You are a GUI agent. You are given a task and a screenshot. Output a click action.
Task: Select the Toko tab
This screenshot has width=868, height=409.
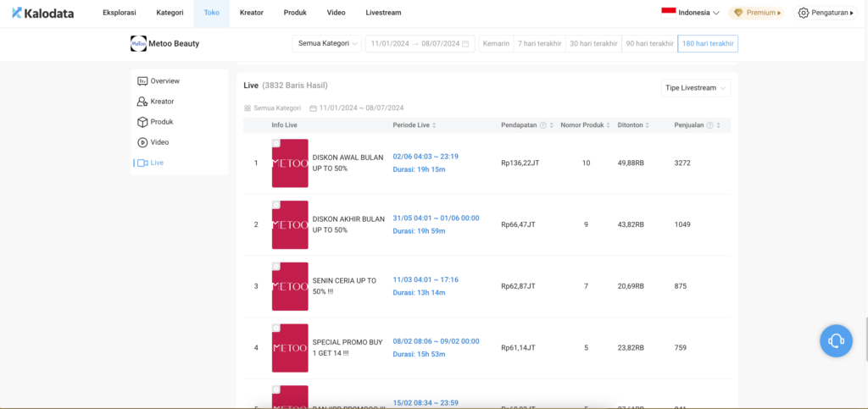[211, 13]
